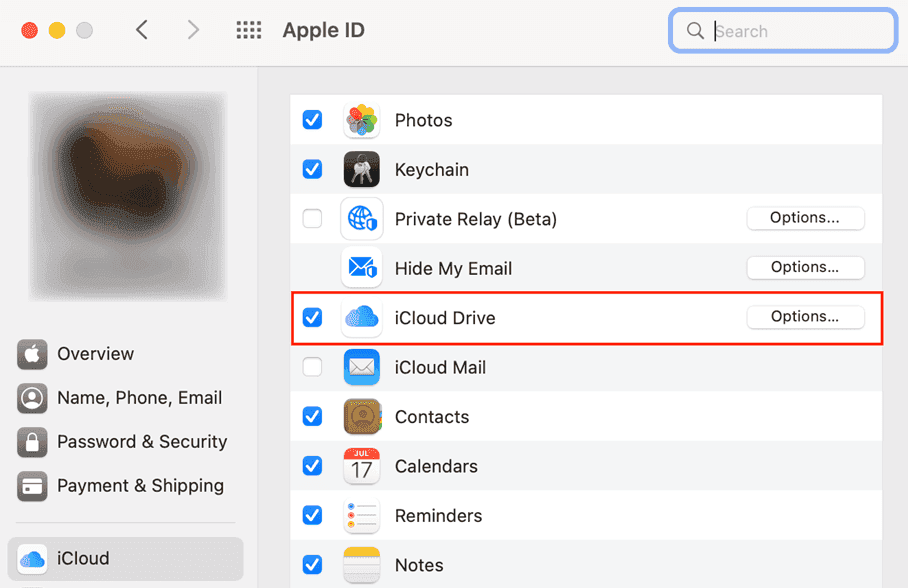Click the Private Relay globe icon

(361, 218)
